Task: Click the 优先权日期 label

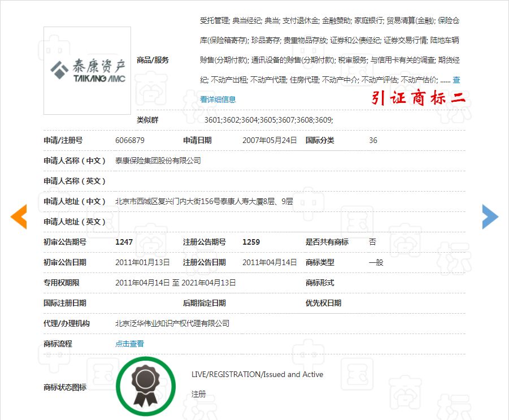Action: tap(323, 303)
